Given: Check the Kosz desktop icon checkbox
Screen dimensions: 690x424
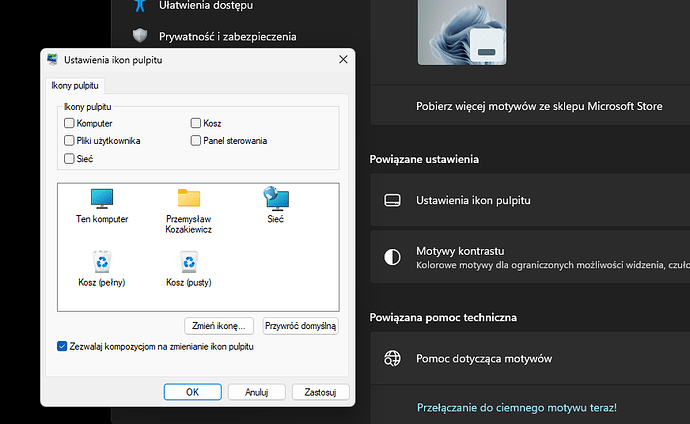Looking at the screenshot, I should [x=196, y=124].
